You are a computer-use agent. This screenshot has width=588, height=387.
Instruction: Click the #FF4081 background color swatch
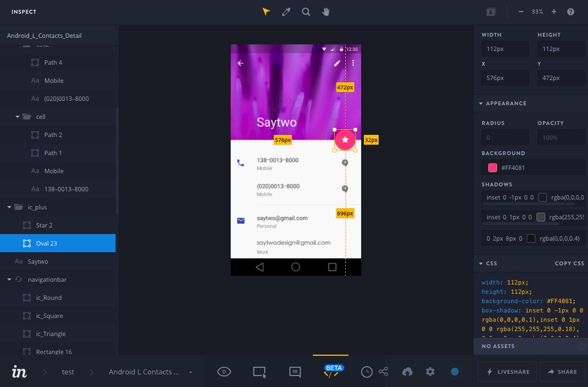point(493,168)
